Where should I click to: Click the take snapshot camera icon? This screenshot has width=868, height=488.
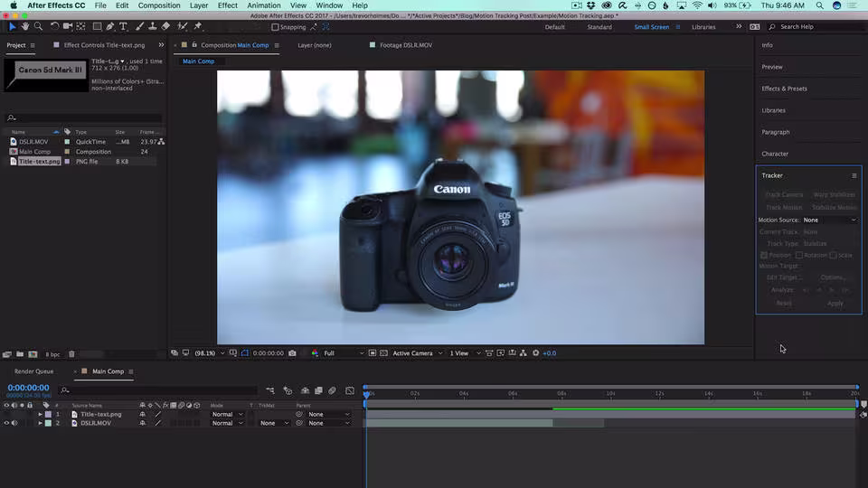(292, 353)
